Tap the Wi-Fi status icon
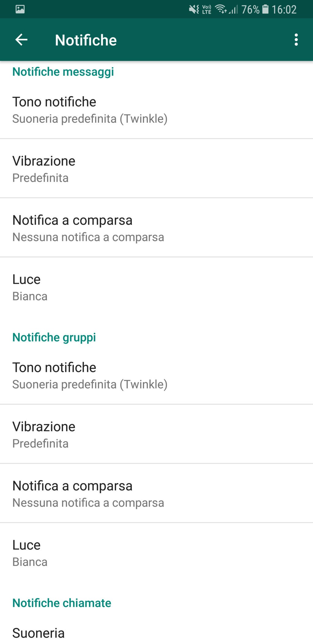 coord(221,9)
